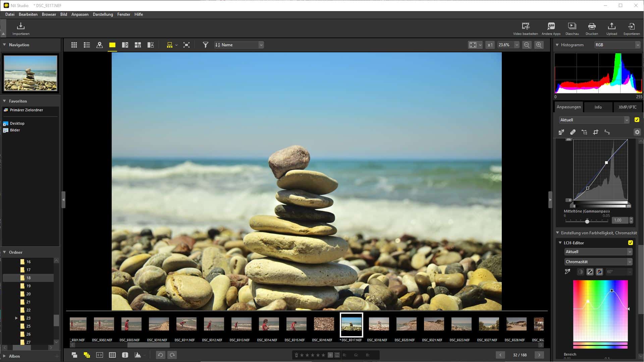The width and height of the screenshot is (644, 362).
Task: Open the Anpassen menu
Action: [79, 14]
